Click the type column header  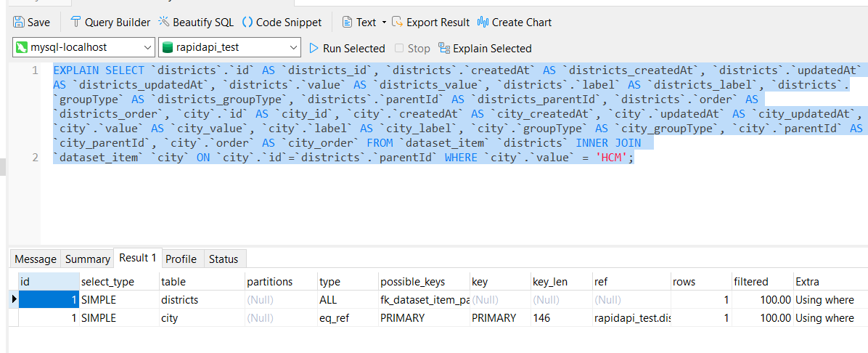click(348, 282)
